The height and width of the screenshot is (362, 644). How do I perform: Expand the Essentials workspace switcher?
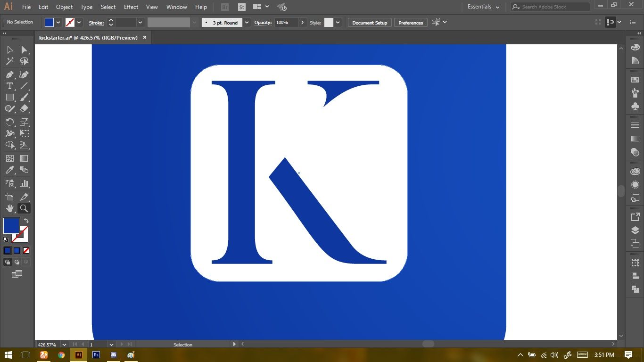coord(483,7)
